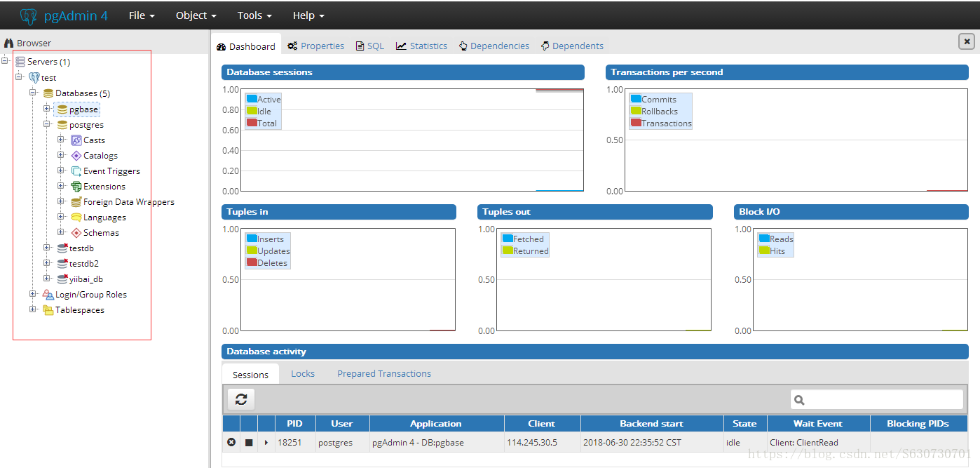The width and height of the screenshot is (980, 468).
Task: Sort sessions by the Application column header
Action: pyautogui.click(x=436, y=424)
